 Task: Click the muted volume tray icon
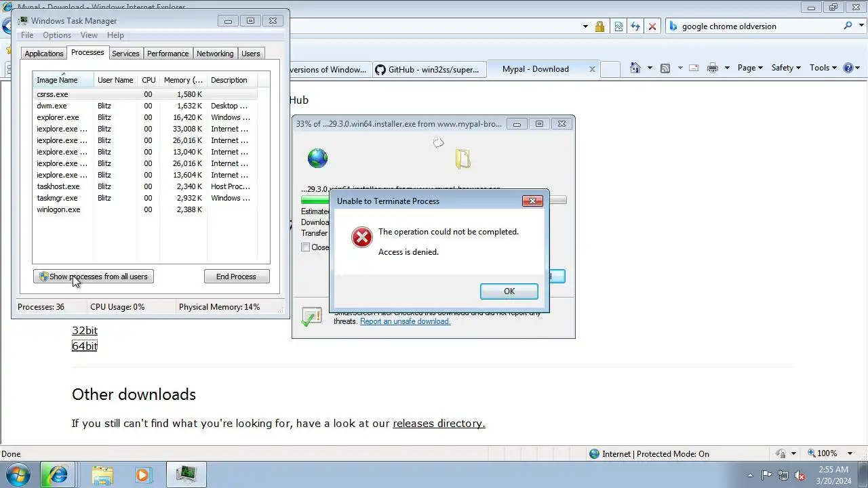coord(800,474)
